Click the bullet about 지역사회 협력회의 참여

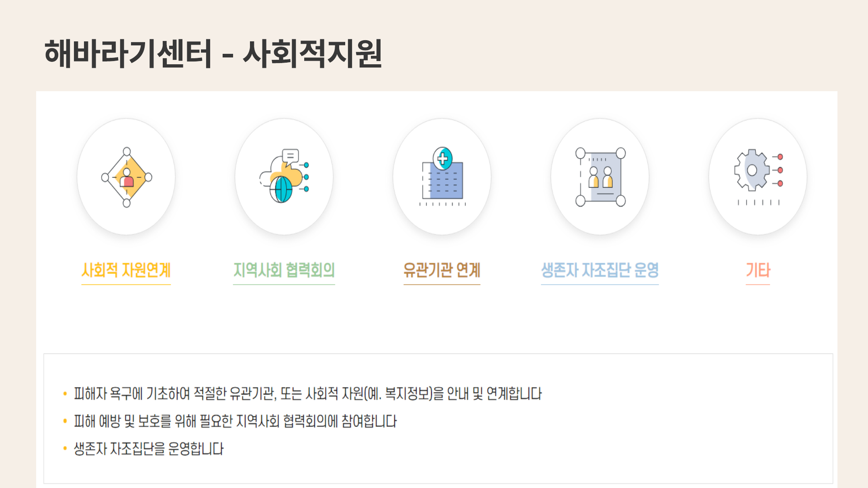(x=235, y=421)
